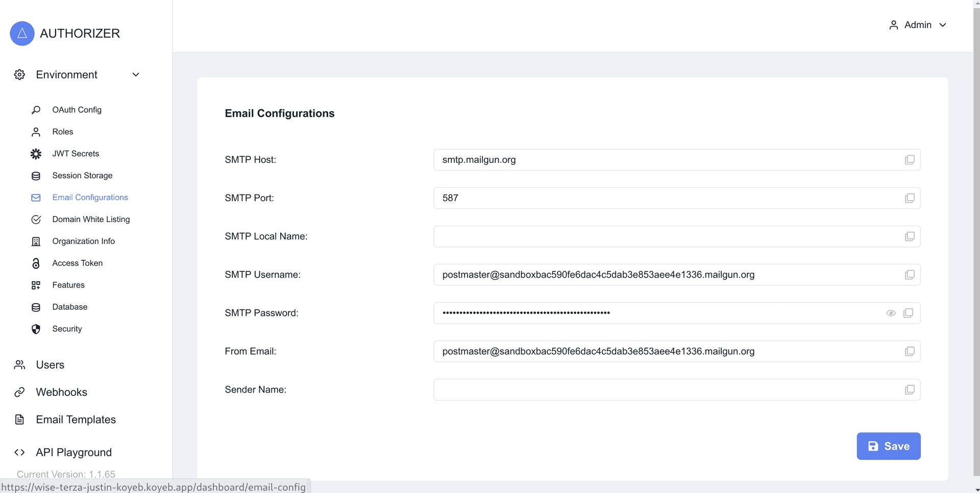
Task: Copy the SMTP Local Name value
Action: (x=910, y=237)
